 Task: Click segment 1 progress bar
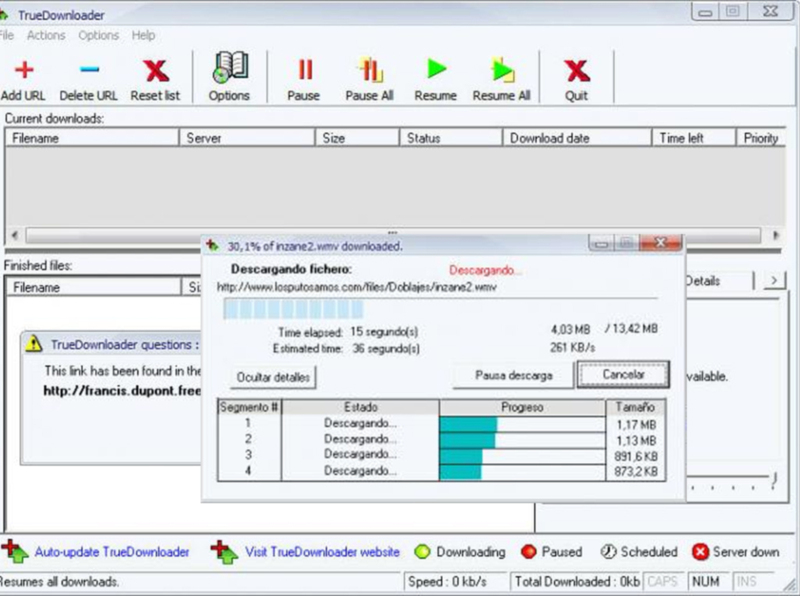point(522,424)
